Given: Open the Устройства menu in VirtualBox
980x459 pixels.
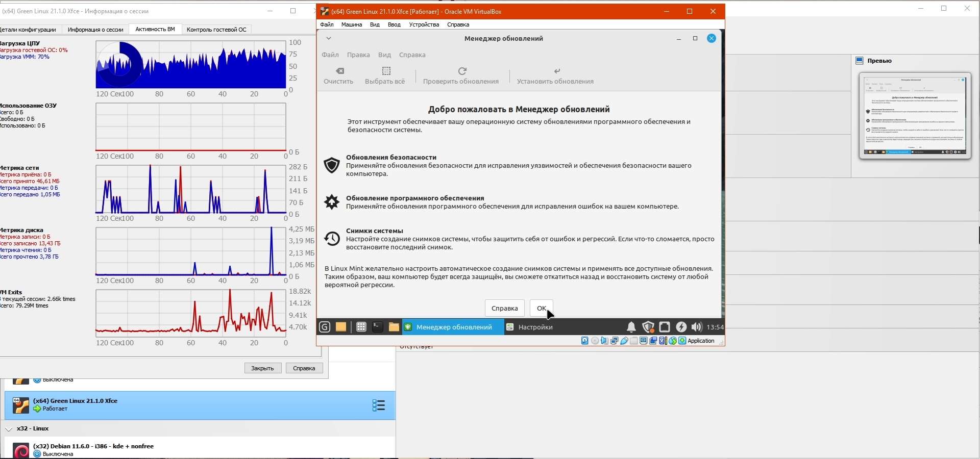Looking at the screenshot, I should point(424,24).
